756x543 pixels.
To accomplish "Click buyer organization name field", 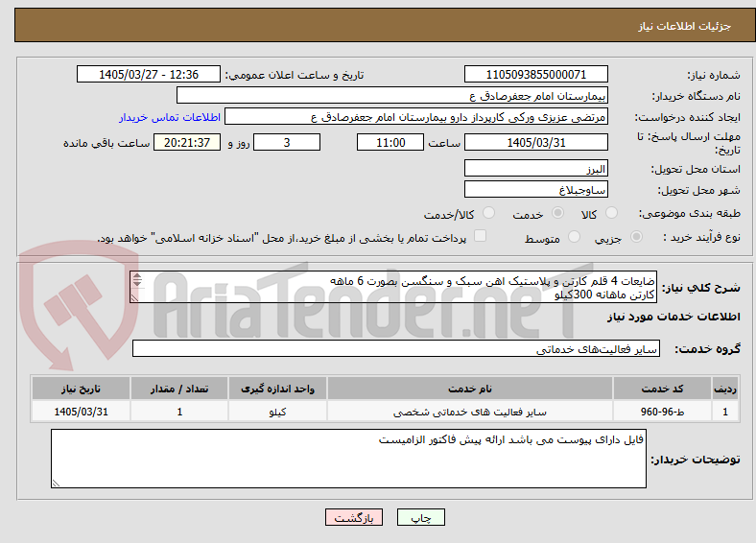I will [392, 96].
